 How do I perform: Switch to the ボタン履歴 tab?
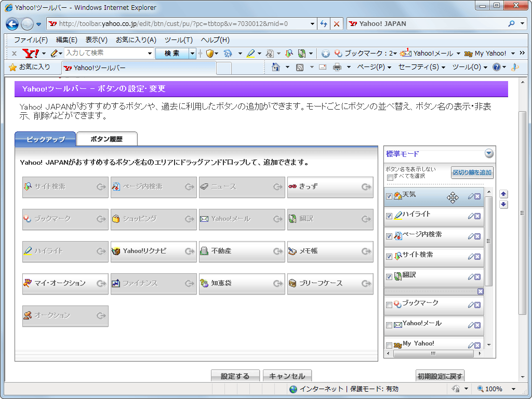pos(107,139)
